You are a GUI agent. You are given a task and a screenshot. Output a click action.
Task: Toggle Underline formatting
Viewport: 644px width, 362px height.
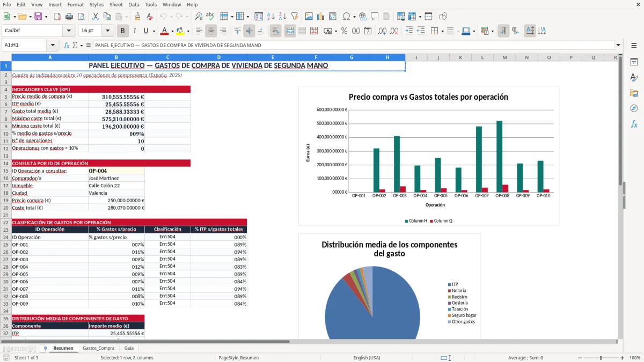pyautogui.click(x=146, y=31)
